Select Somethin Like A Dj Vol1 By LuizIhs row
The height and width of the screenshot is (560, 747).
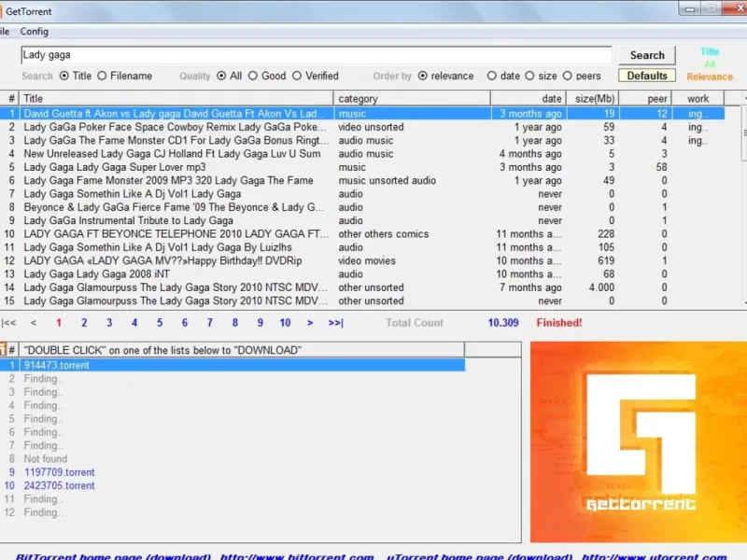[362, 247]
